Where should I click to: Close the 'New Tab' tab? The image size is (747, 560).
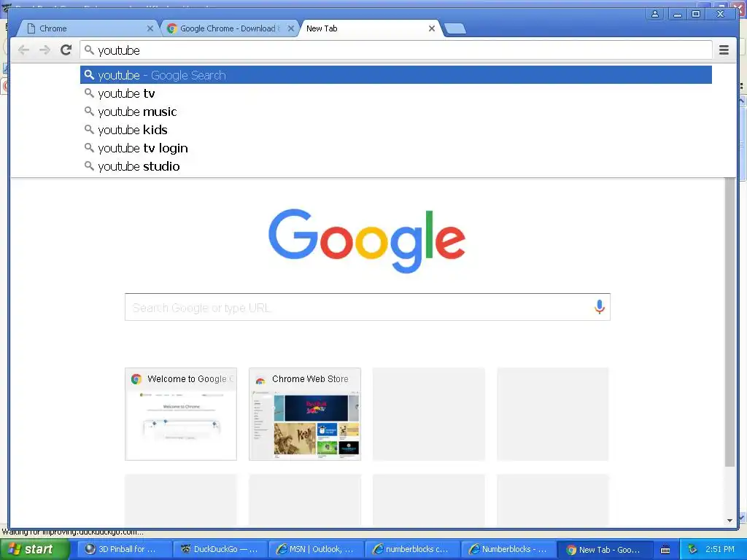pyautogui.click(x=432, y=28)
